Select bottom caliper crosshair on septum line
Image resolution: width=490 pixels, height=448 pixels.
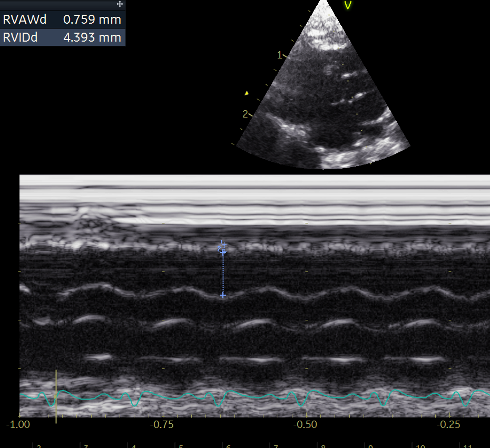tap(222, 296)
